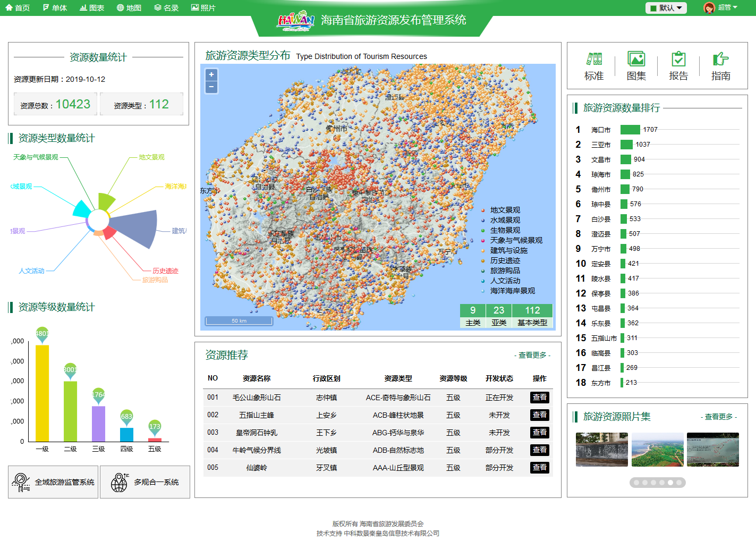Open the 标准 standards icon
Image resolution: width=756 pixels, height=549 pixels.
(x=594, y=66)
